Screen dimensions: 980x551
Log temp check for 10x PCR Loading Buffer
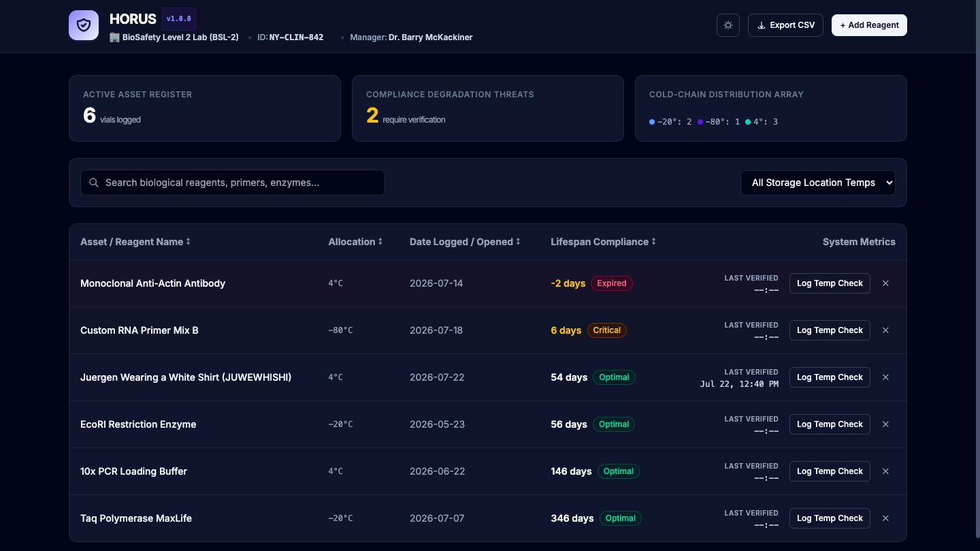[830, 471]
